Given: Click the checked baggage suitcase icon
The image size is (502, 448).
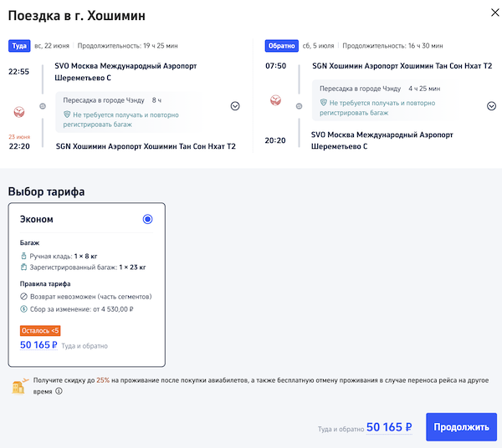Looking at the screenshot, I should click(x=23, y=267).
